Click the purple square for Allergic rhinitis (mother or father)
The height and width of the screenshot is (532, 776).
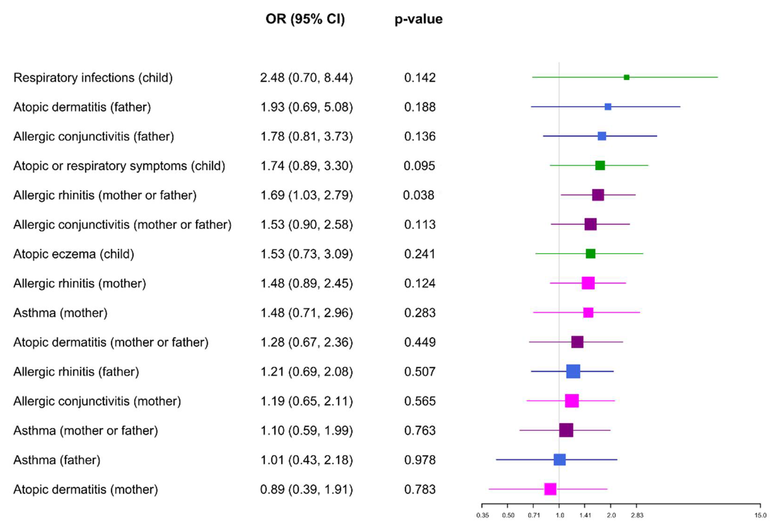[598, 195]
